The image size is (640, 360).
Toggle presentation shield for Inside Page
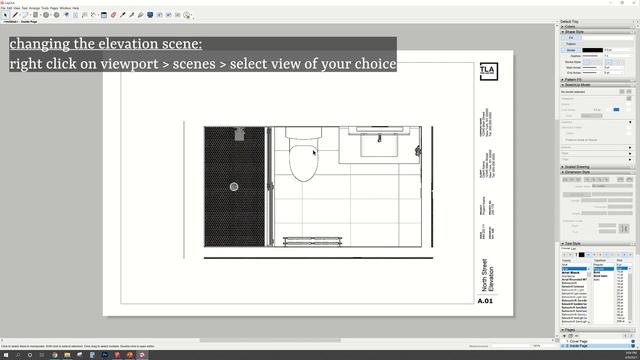[633, 346]
